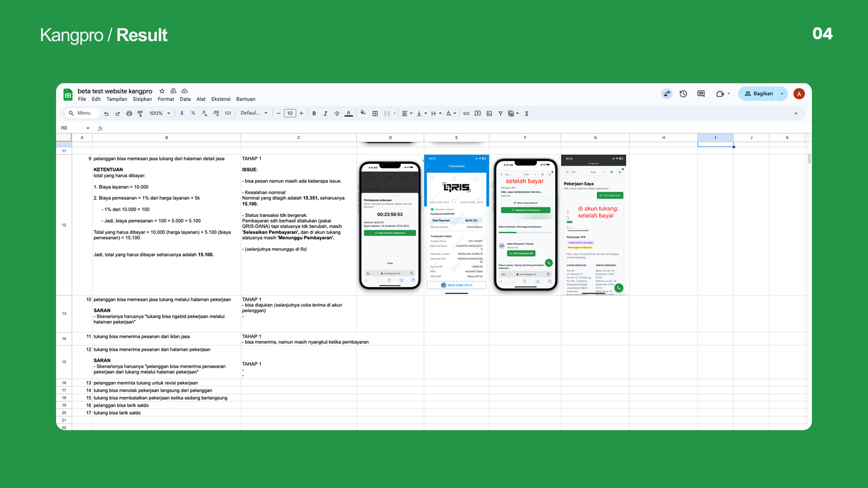
Task: Click the insert link icon
Action: coord(466,113)
